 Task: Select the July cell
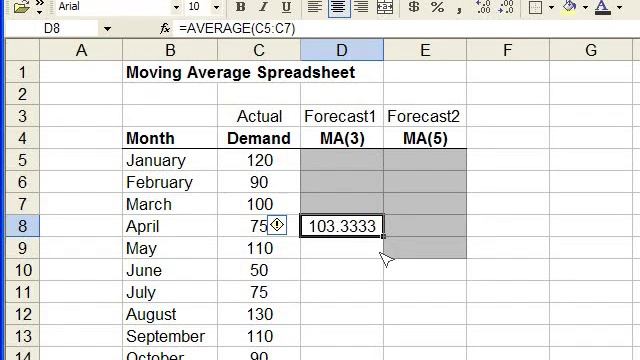coord(170,292)
